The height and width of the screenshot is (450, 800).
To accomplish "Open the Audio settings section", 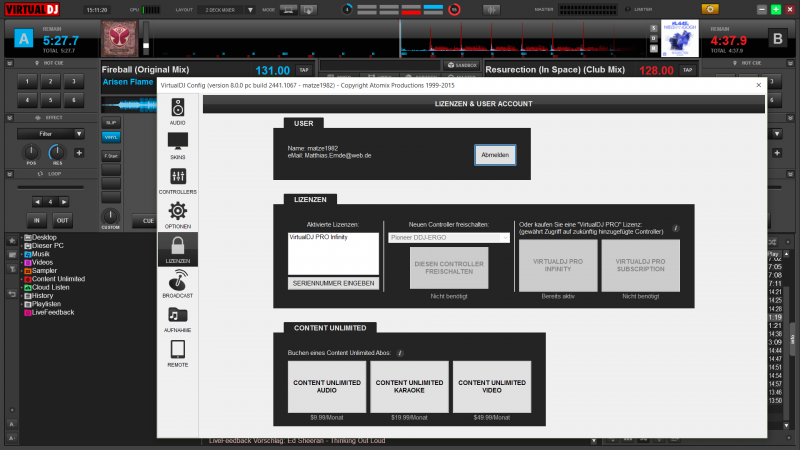I will tap(178, 112).
